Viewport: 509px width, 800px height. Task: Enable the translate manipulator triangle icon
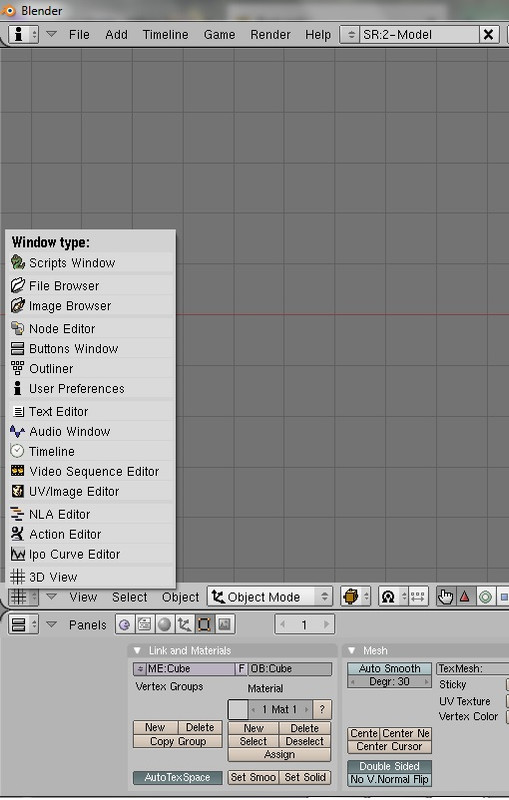click(465, 596)
